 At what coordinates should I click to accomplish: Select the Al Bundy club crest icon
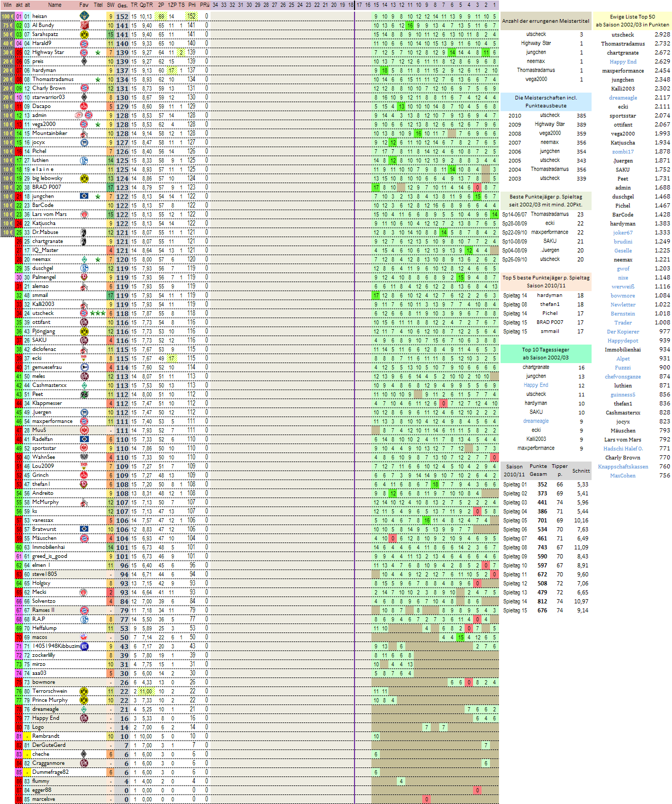(83, 25)
